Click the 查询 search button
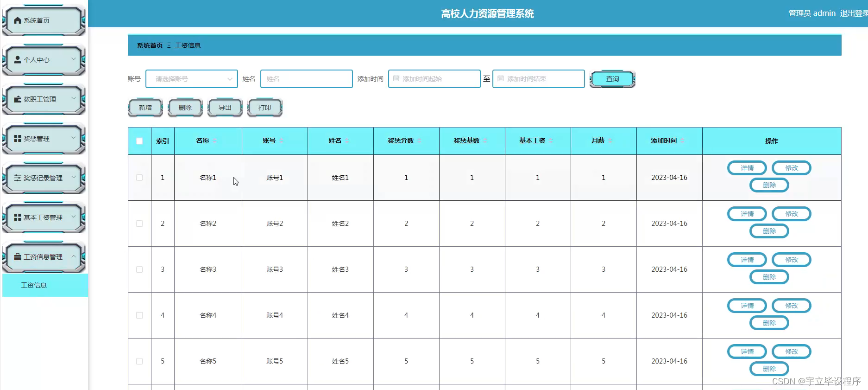Screen dimensions: 868x390 612,79
